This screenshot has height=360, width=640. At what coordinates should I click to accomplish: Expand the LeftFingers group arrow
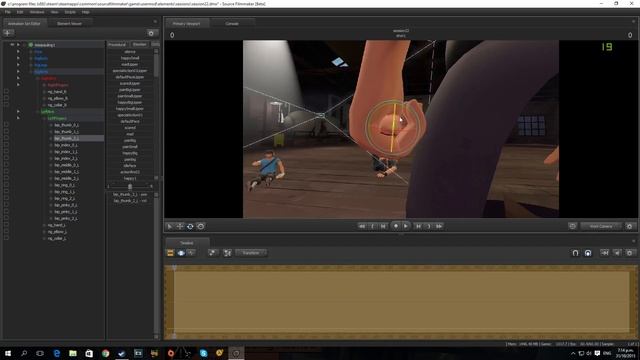coord(18,118)
